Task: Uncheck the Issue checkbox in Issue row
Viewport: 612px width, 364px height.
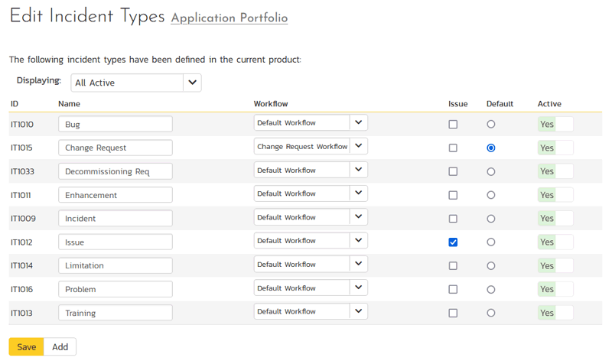Action: coord(453,242)
